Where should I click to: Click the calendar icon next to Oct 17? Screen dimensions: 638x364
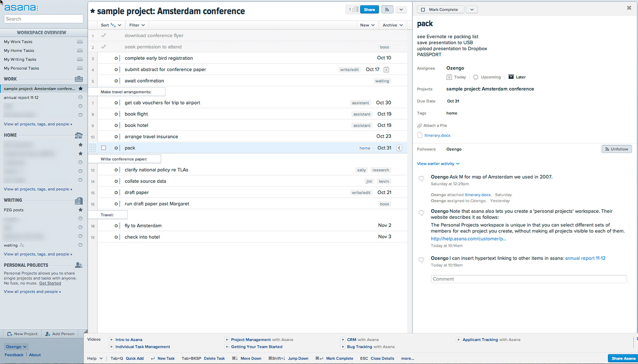click(386, 69)
